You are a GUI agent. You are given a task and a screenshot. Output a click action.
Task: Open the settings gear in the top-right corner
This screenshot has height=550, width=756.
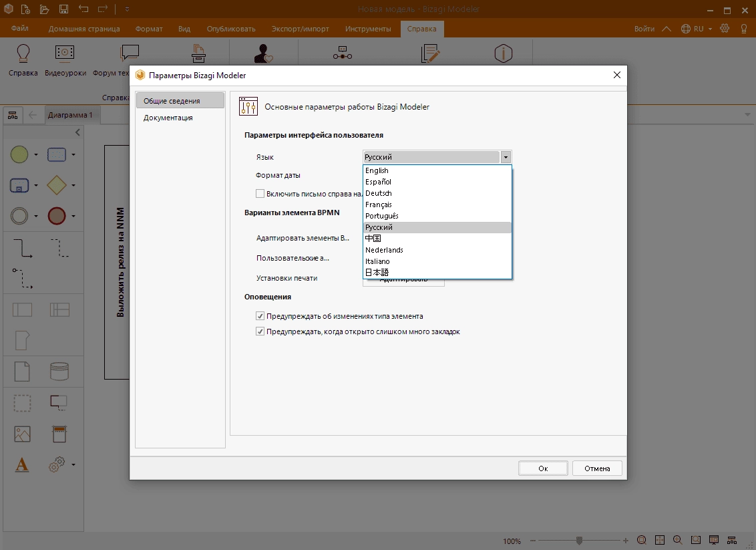725,29
